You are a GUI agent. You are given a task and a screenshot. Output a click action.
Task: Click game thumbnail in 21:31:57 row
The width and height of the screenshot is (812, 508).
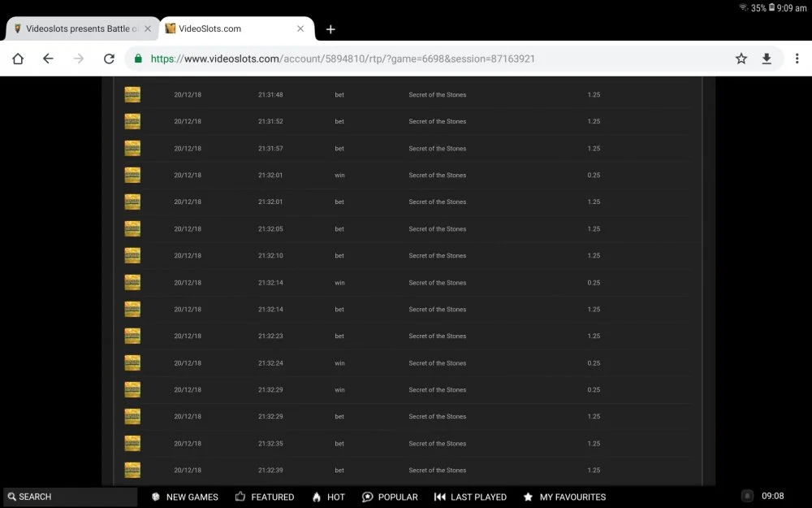tap(132, 148)
